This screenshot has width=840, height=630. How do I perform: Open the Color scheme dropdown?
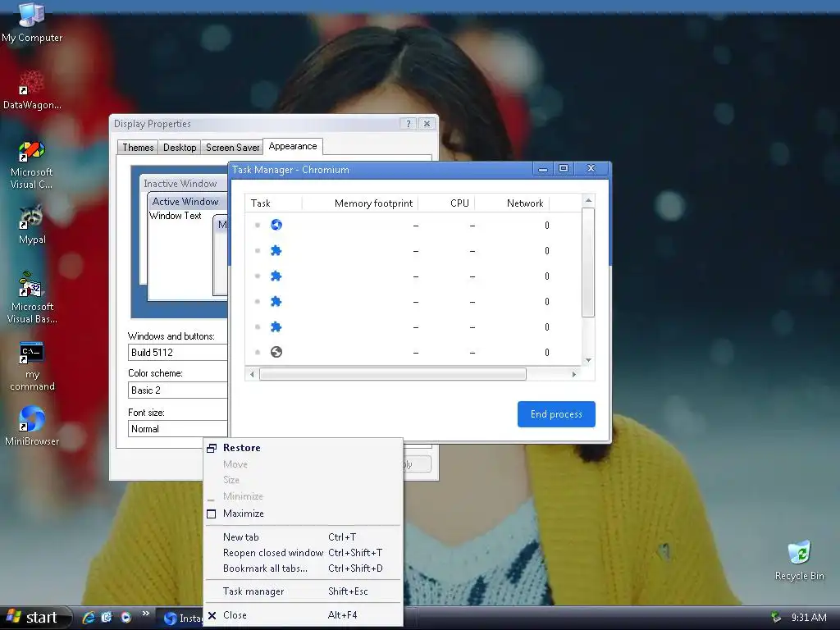pyautogui.click(x=178, y=390)
